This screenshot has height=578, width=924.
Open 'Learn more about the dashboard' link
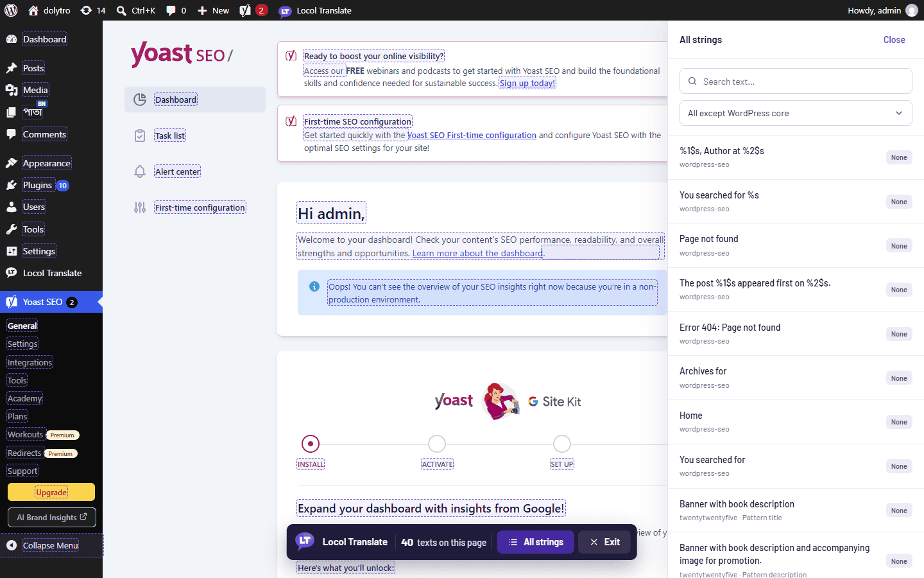pos(477,253)
